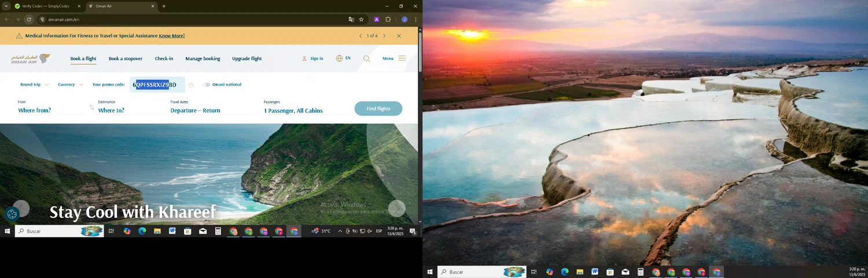This screenshot has height=278, width=868.
Task: Show hidden tray icons chevron below browser
Action: (340, 231)
